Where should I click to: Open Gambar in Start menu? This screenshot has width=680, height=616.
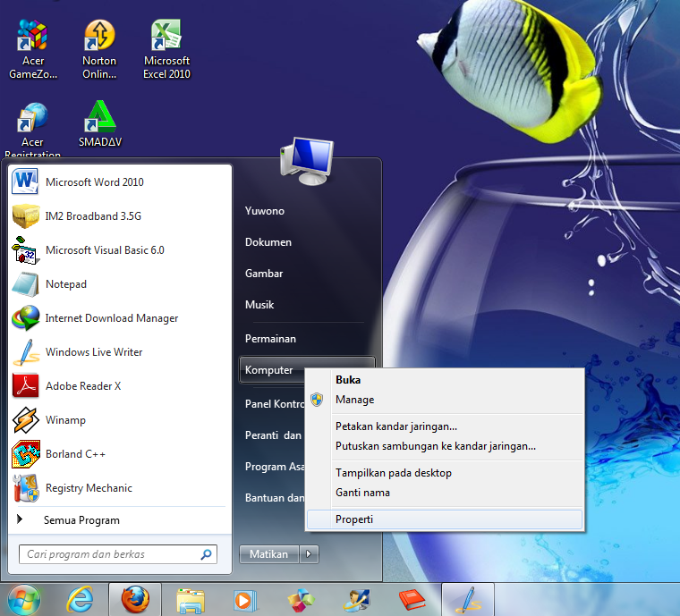(264, 274)
